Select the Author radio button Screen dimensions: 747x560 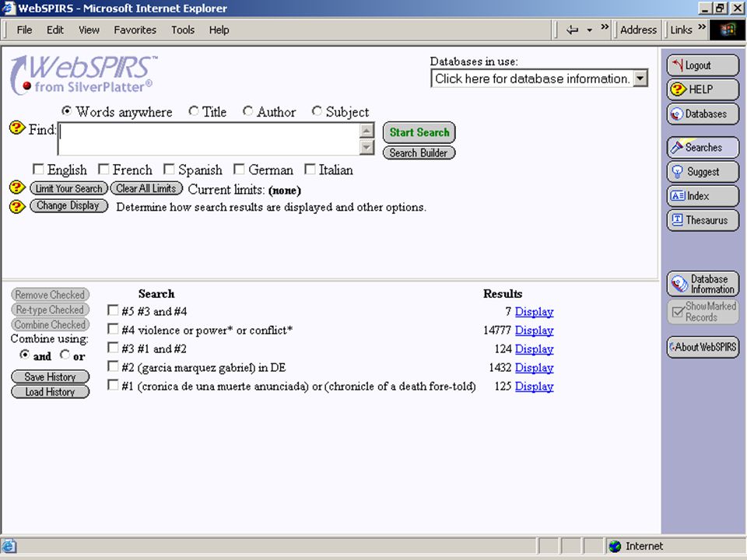coord(247,111)
